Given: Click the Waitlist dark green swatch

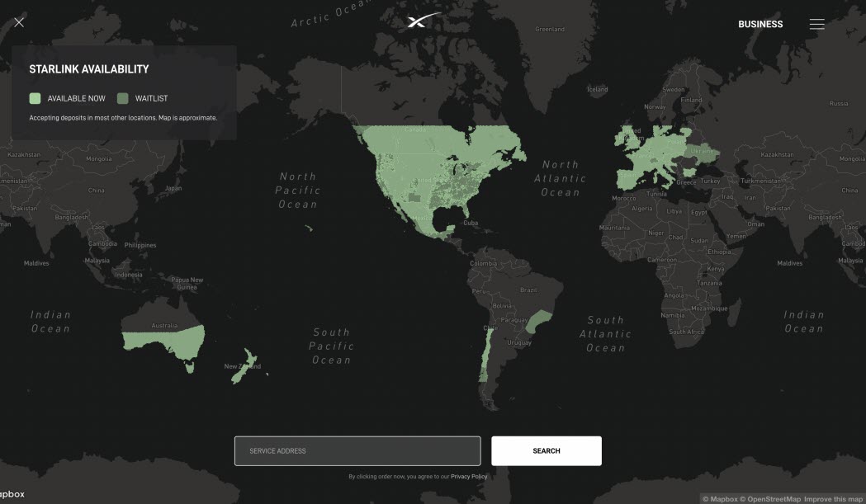Looking at the screenshot, I should pyautogui.click(x=123, y=98).
